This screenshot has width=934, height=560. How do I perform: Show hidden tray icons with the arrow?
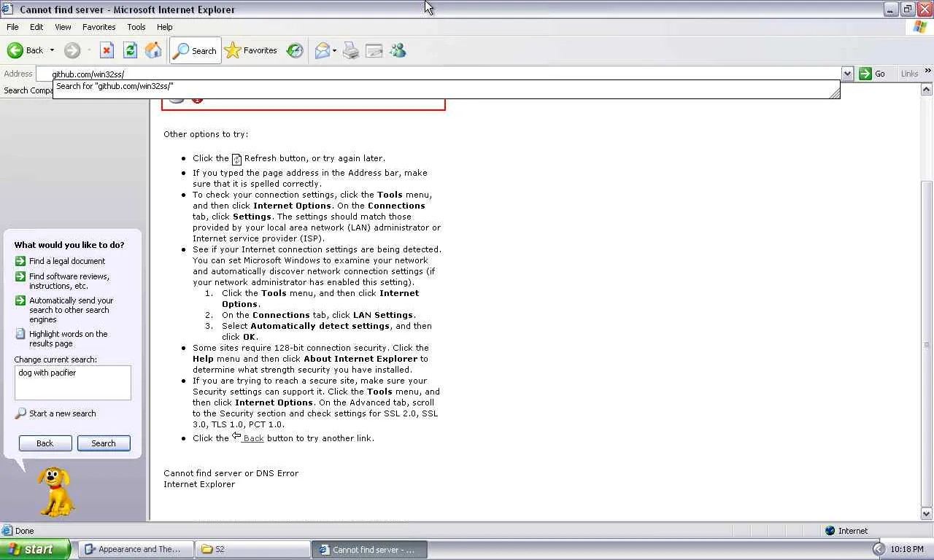point(879,550)
